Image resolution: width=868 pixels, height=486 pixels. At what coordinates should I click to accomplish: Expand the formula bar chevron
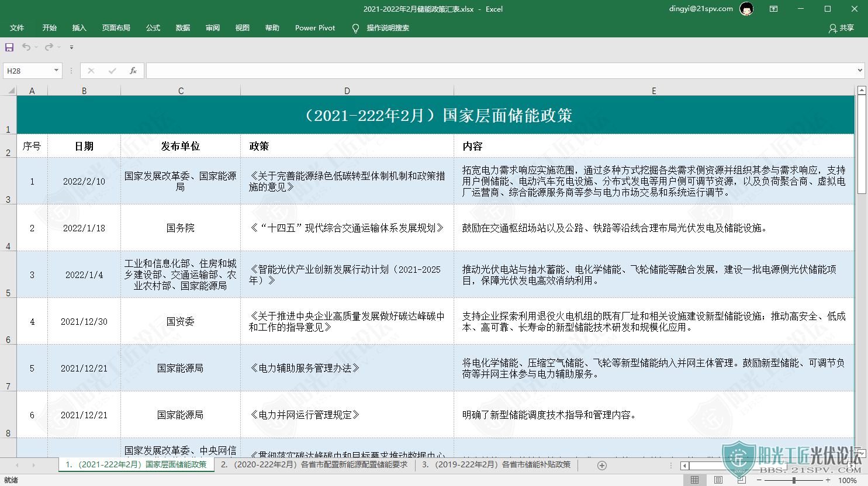click(860, 71)
